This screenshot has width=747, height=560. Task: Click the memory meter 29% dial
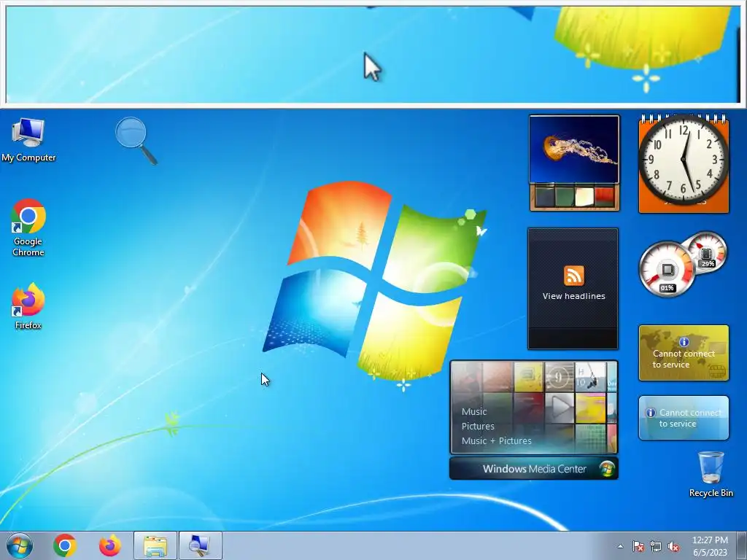click(707, 252)
